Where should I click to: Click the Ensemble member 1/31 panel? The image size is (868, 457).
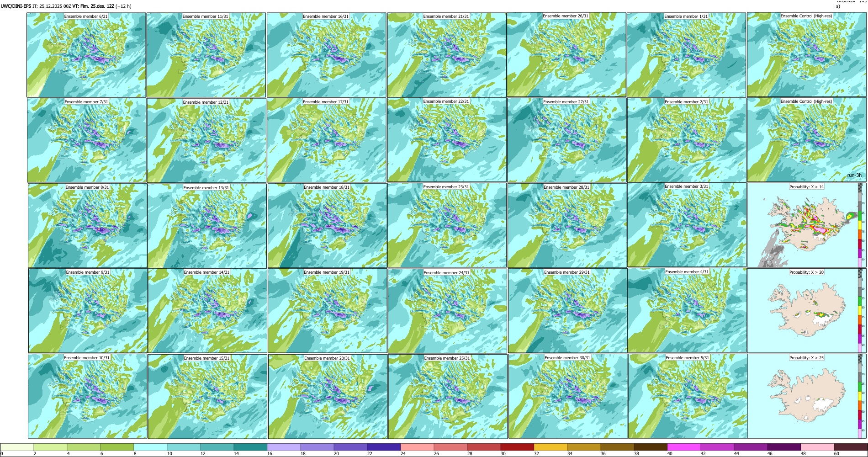click(686, 55)
